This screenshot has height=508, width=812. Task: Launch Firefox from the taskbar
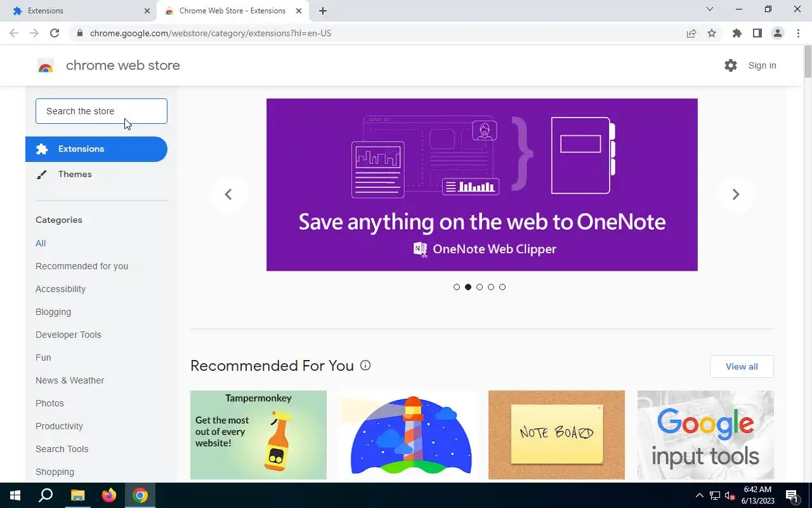point(109,495)
